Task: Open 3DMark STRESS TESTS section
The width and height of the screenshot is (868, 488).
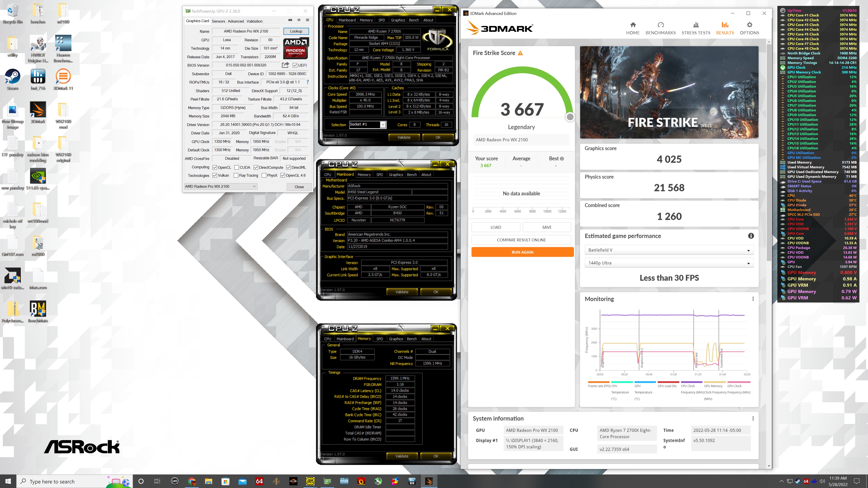Action: click(696, 28)
